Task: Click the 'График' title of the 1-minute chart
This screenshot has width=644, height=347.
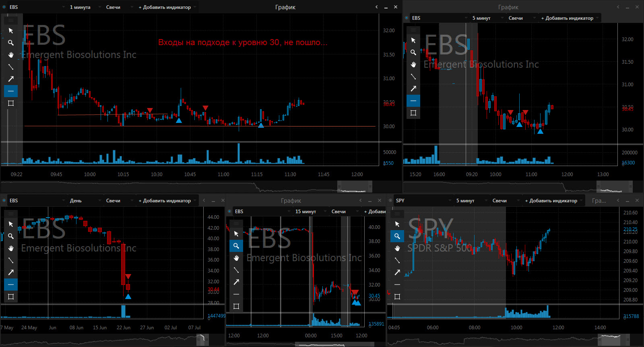Action: 285,7
